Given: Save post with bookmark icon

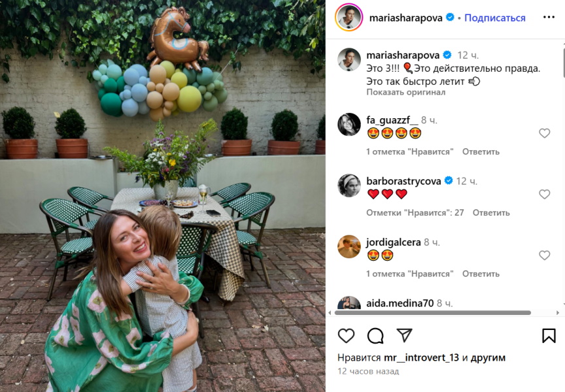Looking at the screenshot, I should 549,336.
